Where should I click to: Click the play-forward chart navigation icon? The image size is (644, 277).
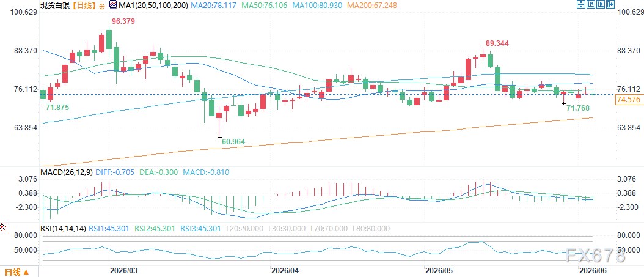pos(601,4)
